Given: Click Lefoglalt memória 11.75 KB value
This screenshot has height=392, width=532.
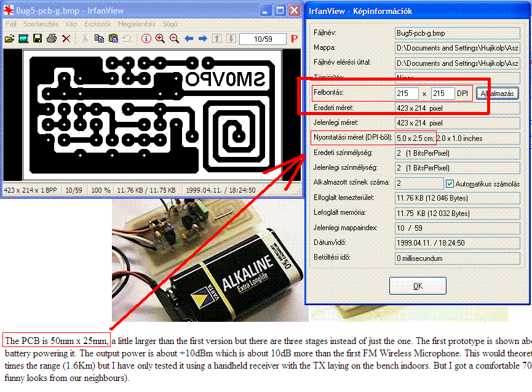Looking at the screenshot, I should click(458, 213).
